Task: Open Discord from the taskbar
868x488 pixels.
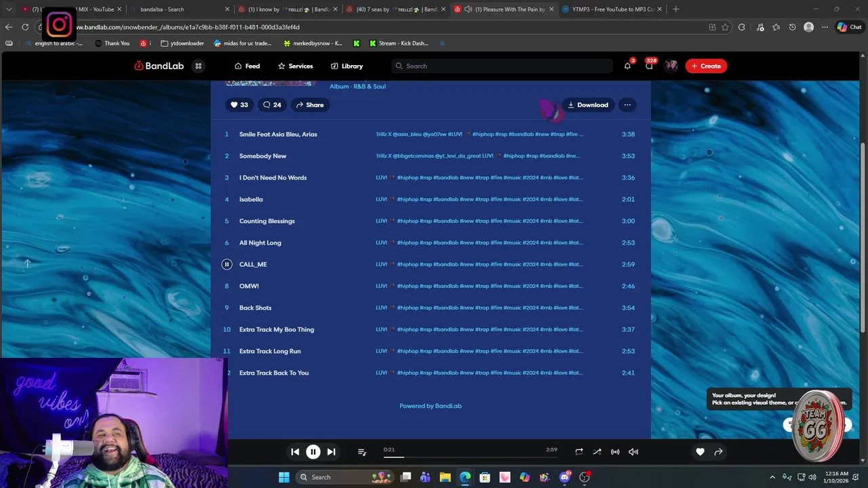Action: coord(565,477)
